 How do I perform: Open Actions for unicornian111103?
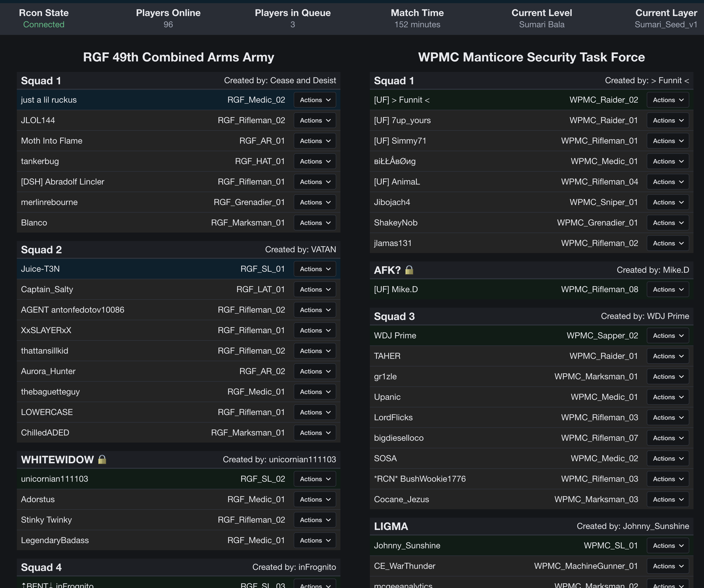pos(315,479)
